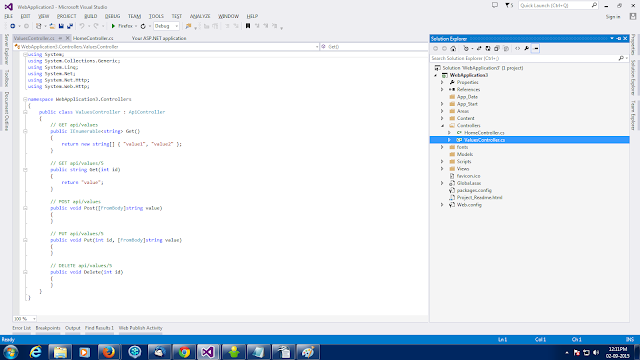Image resolution: width=640 pixels, height=360 pixels.
Task: Open the ANALYZE menu
Action: point(200,16)
